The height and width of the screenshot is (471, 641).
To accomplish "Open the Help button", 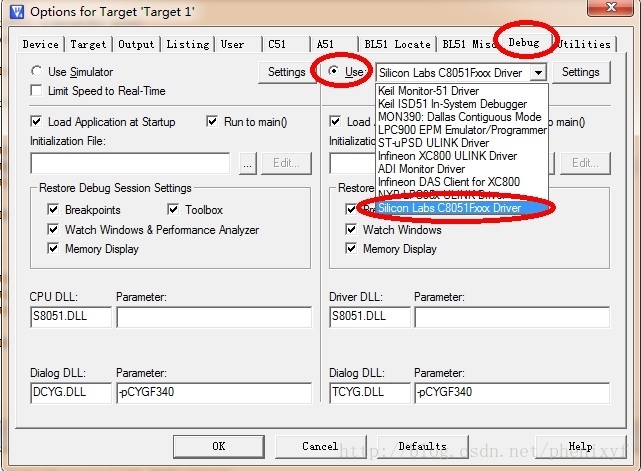I will tap(580, 446).
